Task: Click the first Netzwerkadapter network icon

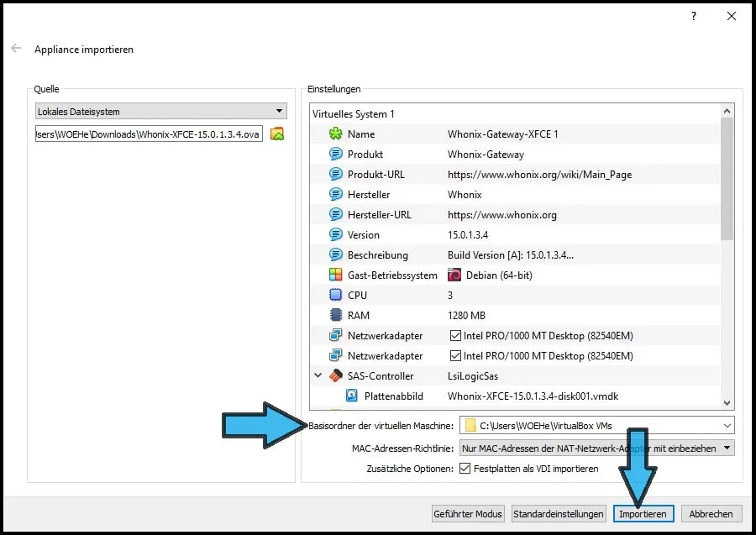Action: point(335,335)
